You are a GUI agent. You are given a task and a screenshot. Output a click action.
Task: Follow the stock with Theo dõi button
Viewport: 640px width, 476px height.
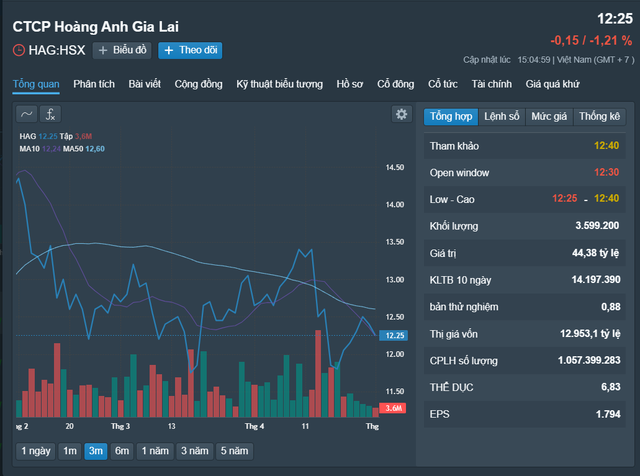(190, 50)
